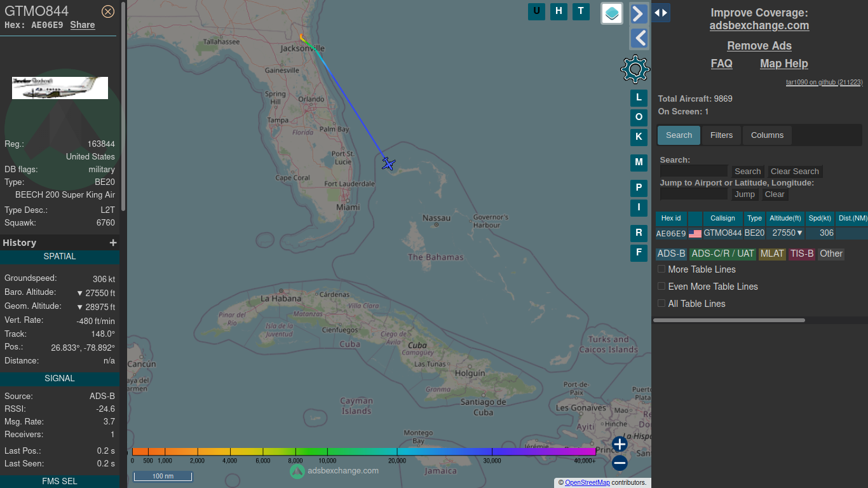This screenshot has height=488, width=868.
Task: Click the Jump button
Action: coord(745,194)
